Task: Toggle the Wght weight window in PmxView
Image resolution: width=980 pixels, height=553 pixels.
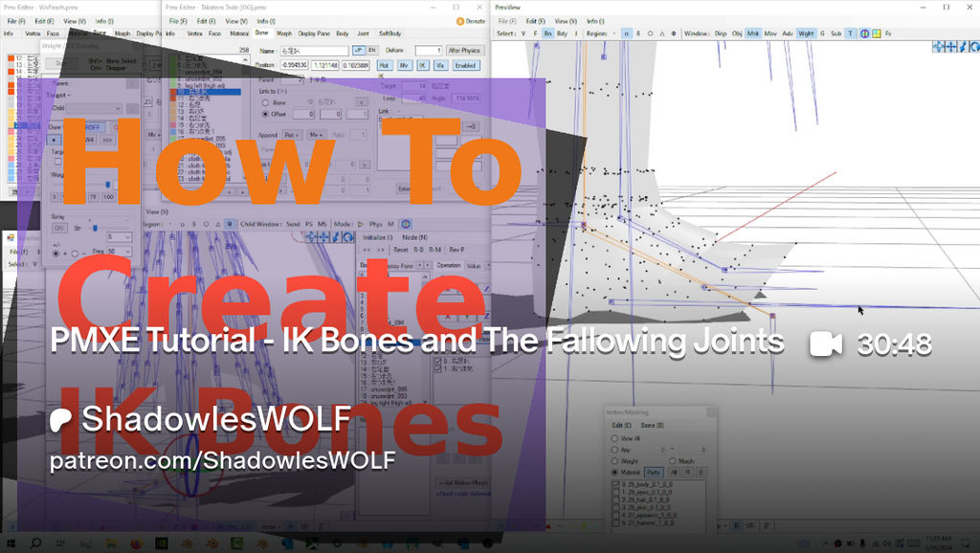Action: coord(806,33)
